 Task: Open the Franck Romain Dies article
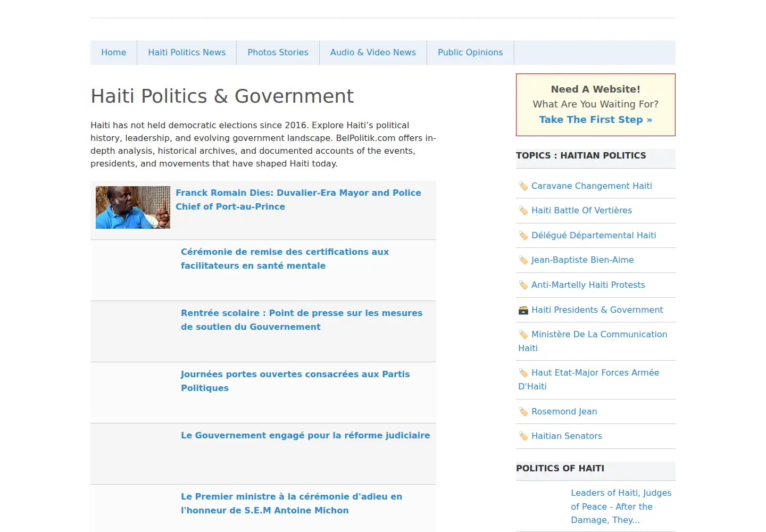click(298, 199)
